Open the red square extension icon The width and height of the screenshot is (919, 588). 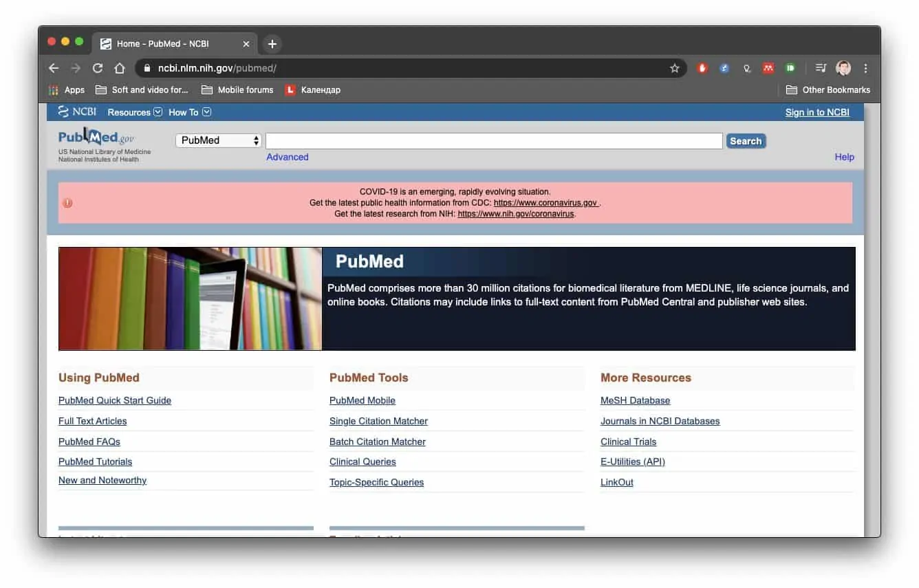[768, 68]
